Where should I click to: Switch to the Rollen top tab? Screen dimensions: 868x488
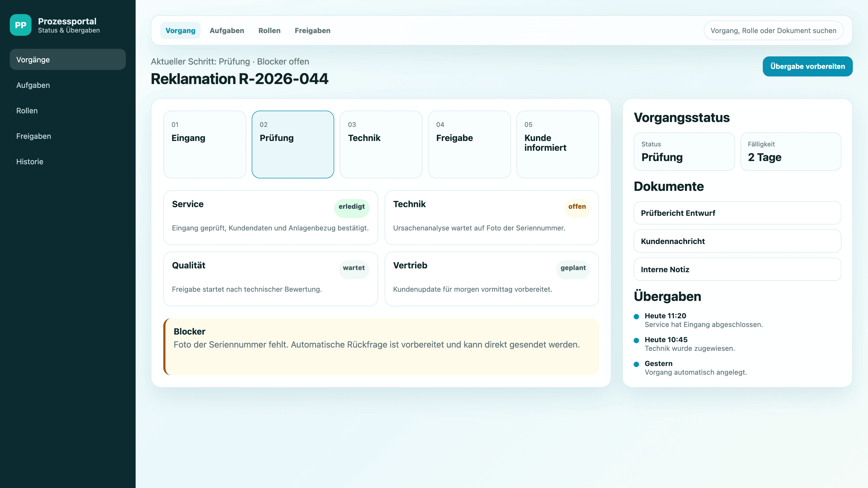coord(269,31)
